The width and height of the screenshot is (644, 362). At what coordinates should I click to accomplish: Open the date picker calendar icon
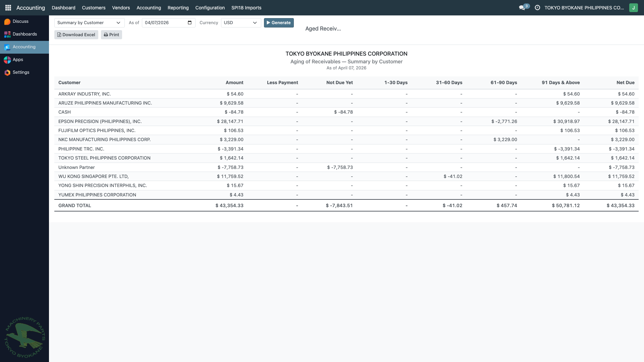pos(190,22)
